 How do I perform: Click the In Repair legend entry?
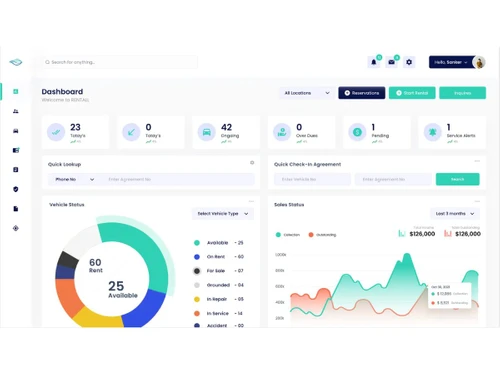coord(219,299)
